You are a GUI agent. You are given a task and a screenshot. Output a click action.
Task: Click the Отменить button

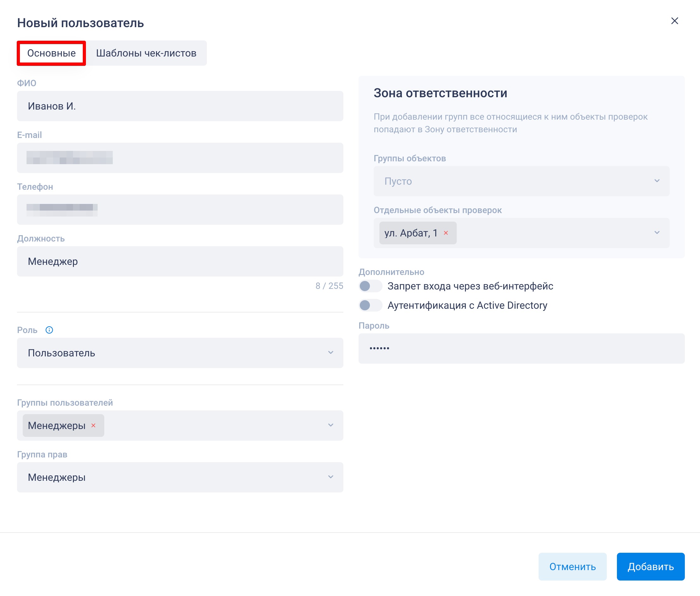point(572,567)
